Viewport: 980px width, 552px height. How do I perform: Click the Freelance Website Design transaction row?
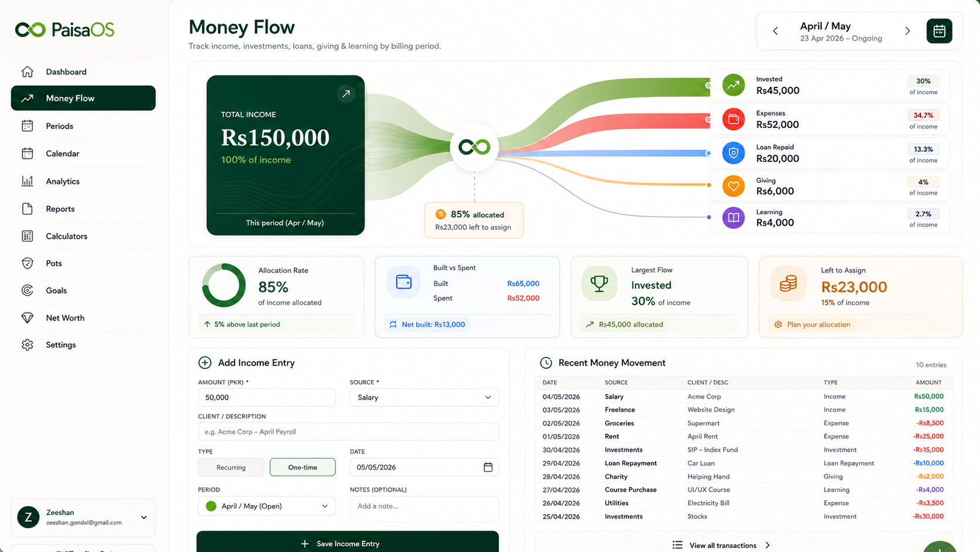pyautogui.click(x=743, y=409)
